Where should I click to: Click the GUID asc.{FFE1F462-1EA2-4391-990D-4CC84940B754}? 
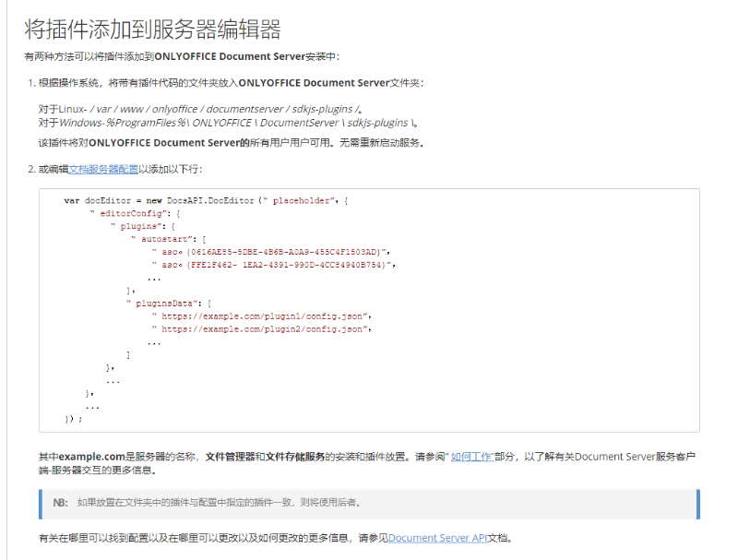(274, 265)
